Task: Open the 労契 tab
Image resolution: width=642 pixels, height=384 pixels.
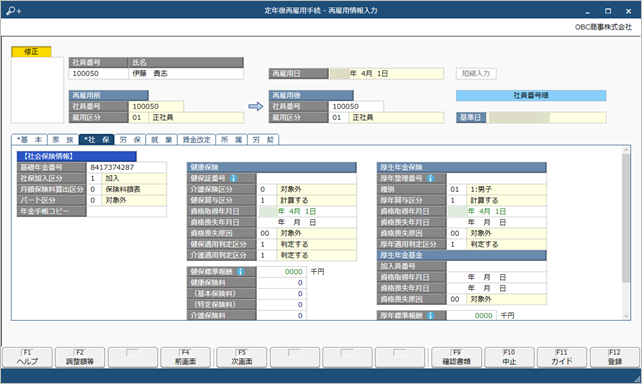Action: click(263, 140)
